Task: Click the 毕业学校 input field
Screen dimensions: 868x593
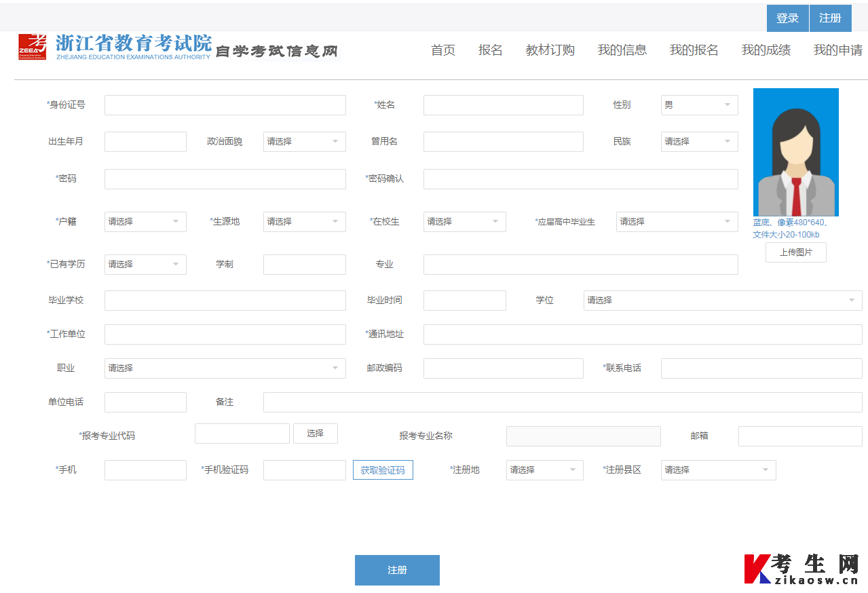Action: pyautogui.click(x=225, y=301)
